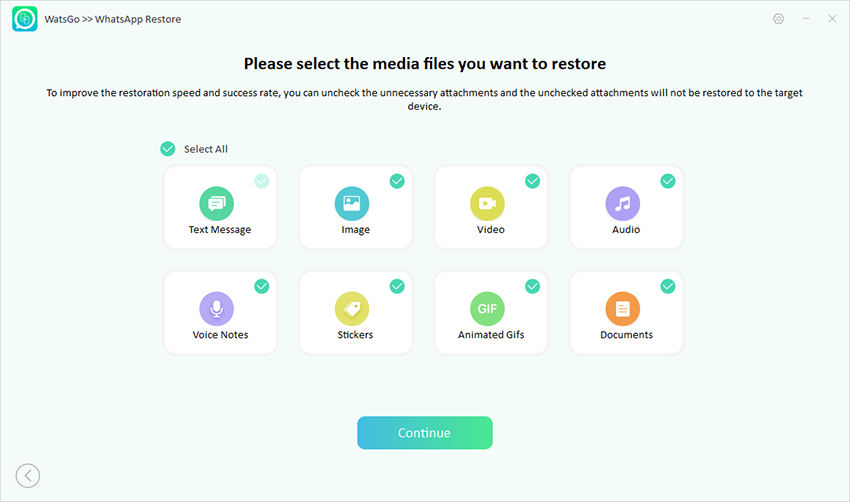Screen dimensions: 850x502
Task: Click the Documents file icon
Action: point(622,309)
